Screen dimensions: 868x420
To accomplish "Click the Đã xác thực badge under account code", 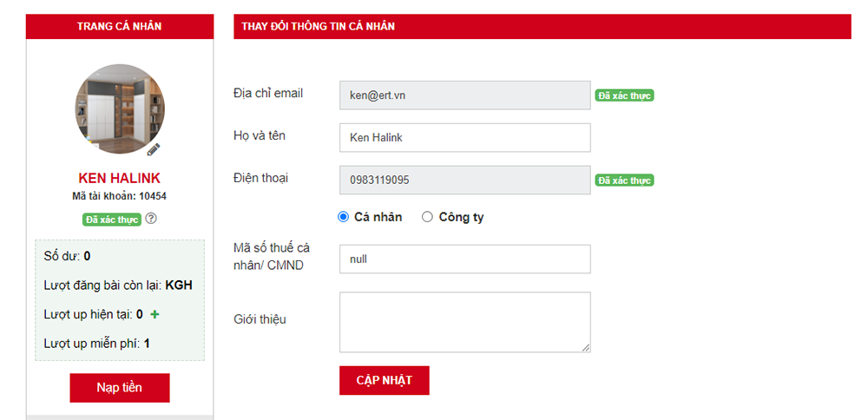I will [x=112, y=220].
